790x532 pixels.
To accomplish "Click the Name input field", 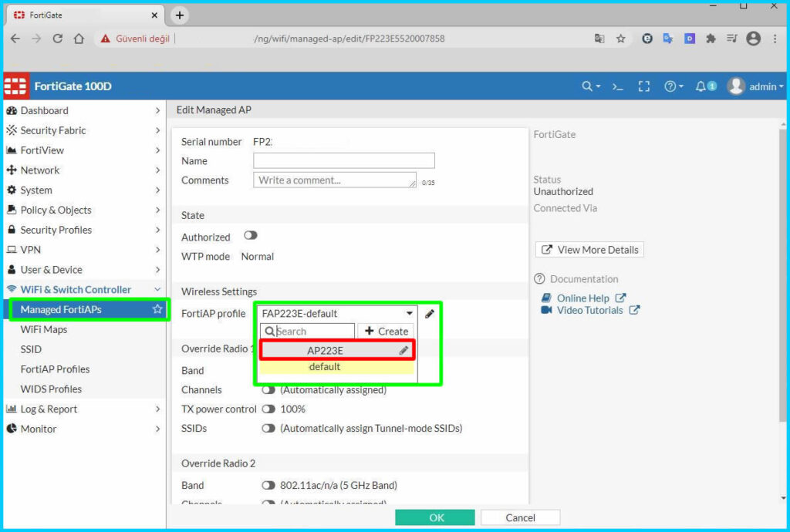I will [344, 160].
